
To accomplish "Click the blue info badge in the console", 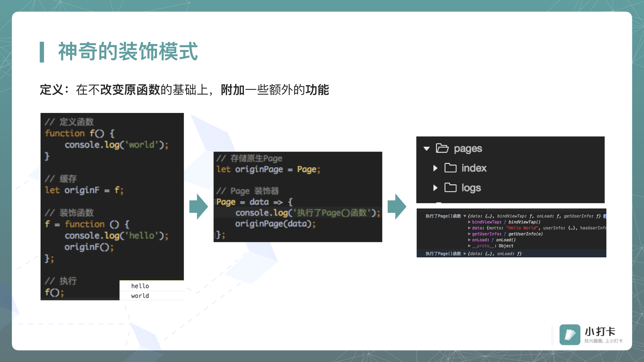I will (604, 216).
